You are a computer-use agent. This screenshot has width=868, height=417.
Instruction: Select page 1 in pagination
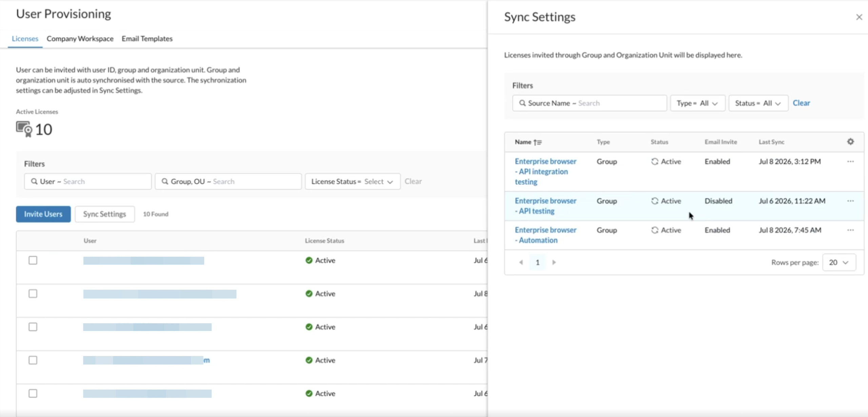point(537,262)
